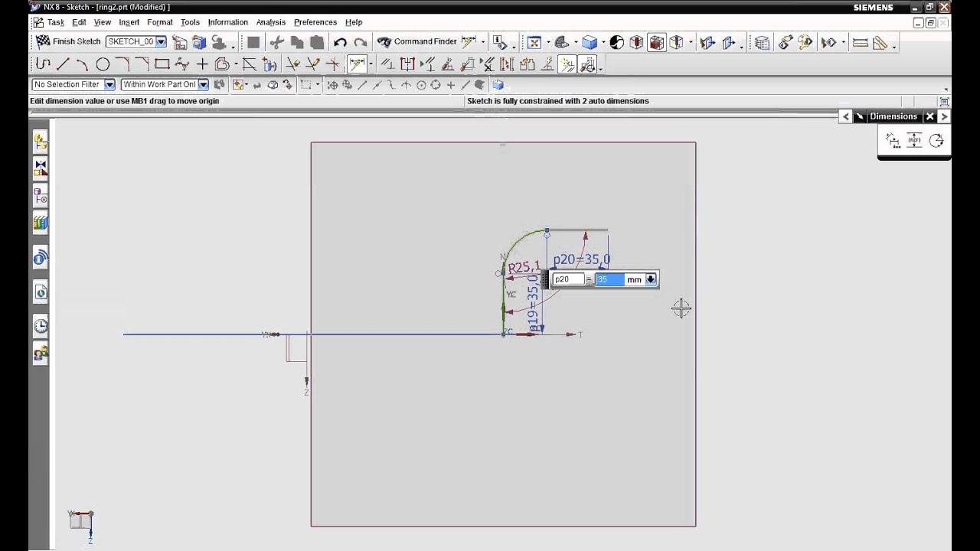The height and width of the screenshot is (551, 980).
Task: Open the Insert menu
Action: (129, 22)
